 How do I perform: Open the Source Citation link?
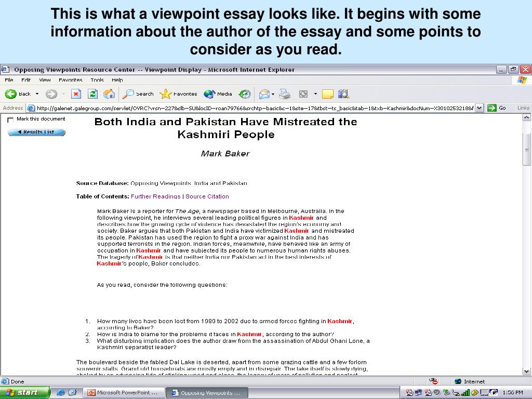point(207,196)
